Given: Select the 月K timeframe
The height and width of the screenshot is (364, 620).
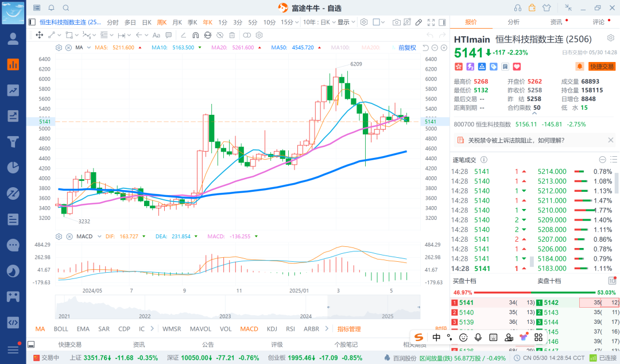Looking at the screenshot, I should [177, 22].
